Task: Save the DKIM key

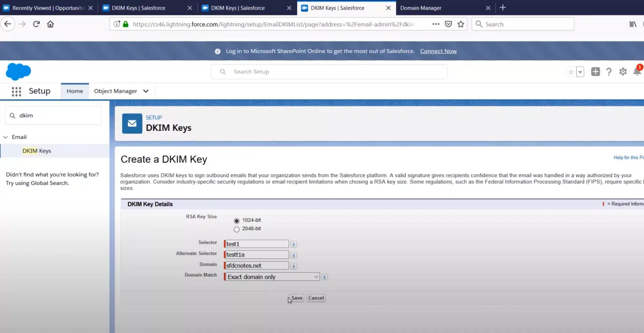Action: [x=296, y=298]
